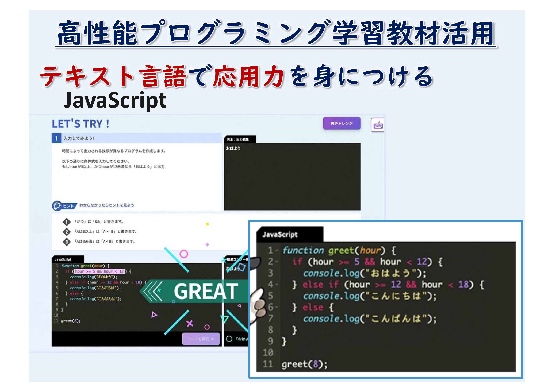The width and height of the screenshot is (554, 392).
Task: Click the keyboard icon button
Action: coord(378,125)
